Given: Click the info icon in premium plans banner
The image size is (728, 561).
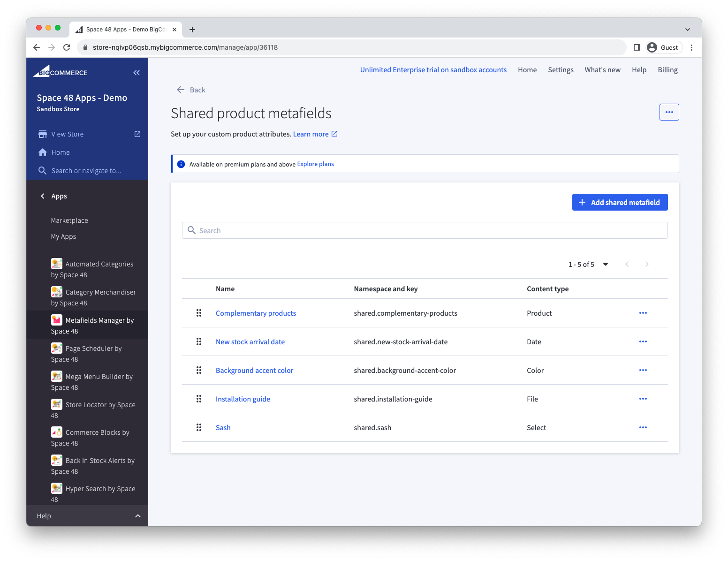Looking at the screenshot, I should pos(181,164).
